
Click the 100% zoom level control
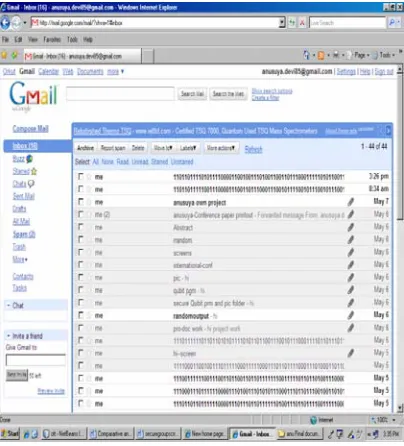pyautogui.click(x=383, y=420)
